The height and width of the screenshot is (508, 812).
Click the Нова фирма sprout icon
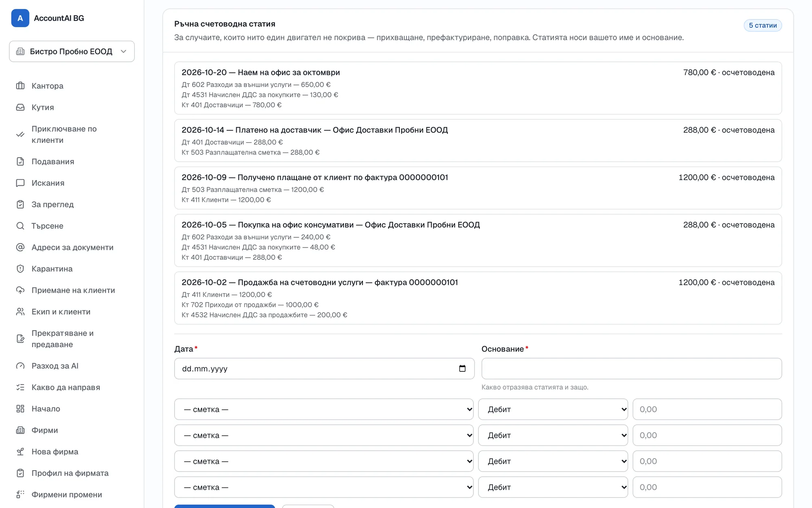(x=20, y=452)
